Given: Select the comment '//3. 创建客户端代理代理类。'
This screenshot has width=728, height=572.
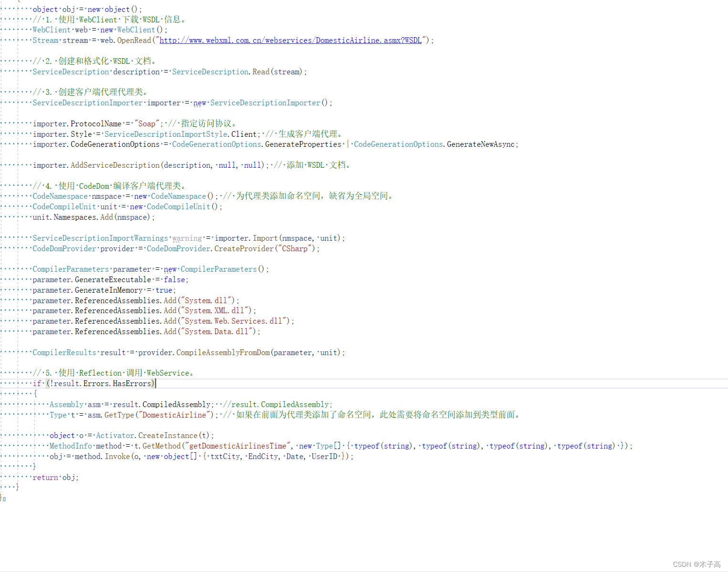Looking at the screenshot, I should (92, 92).
